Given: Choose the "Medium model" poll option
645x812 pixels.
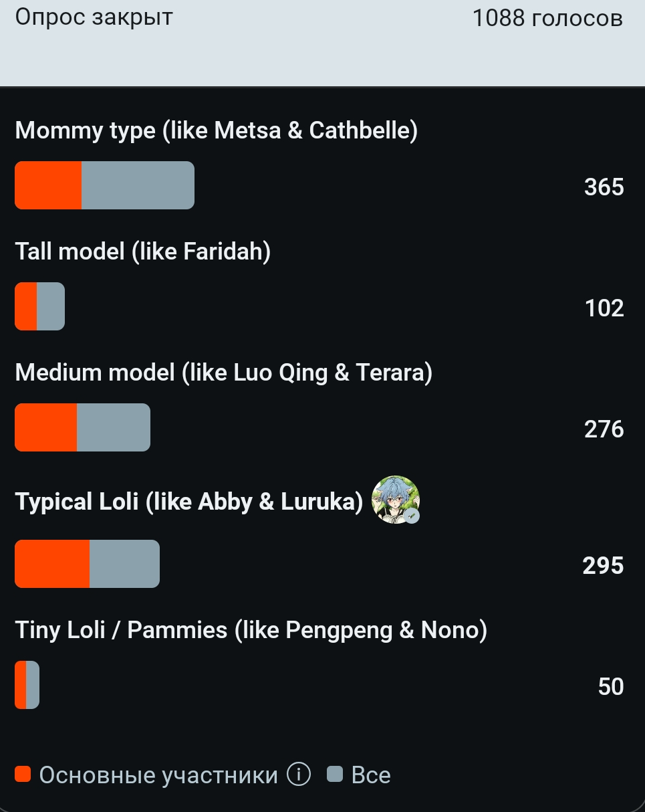Looking at the screenshot, I should click(223, 373).
